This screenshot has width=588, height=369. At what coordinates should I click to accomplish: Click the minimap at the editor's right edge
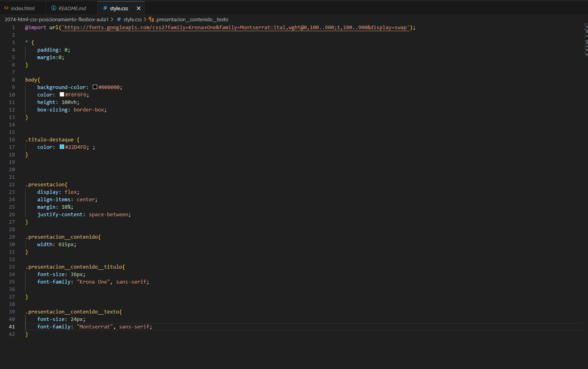(585, 39)
